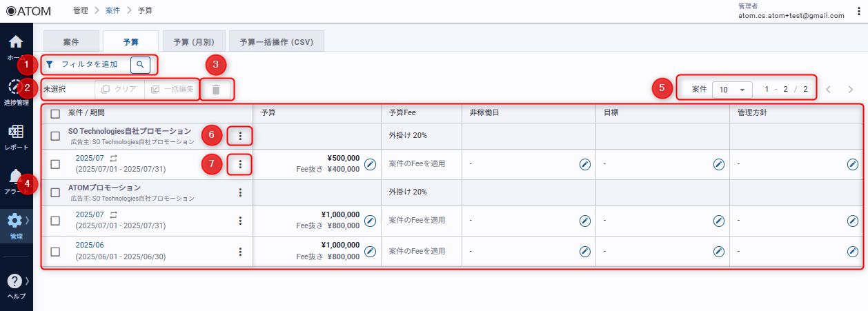Expand the 管理 sidebar gear menu
The image size is (868, 311).
pos(16,222)
